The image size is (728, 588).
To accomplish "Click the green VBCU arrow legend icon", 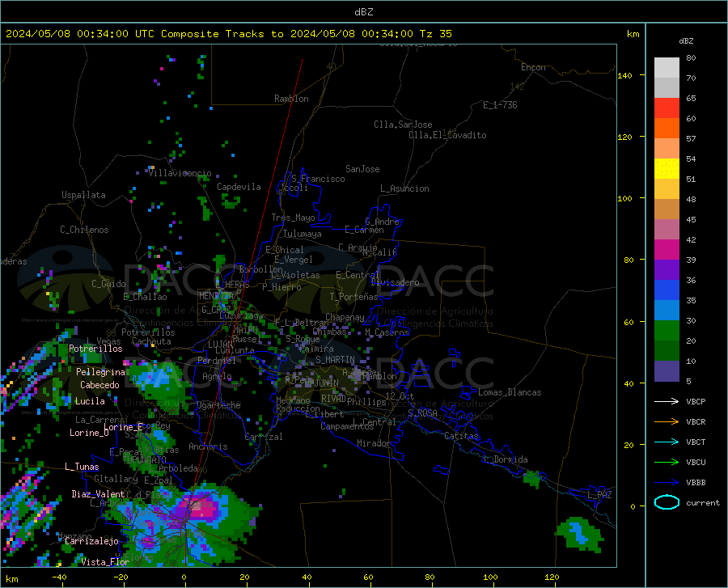I will [x=667, y=463].
